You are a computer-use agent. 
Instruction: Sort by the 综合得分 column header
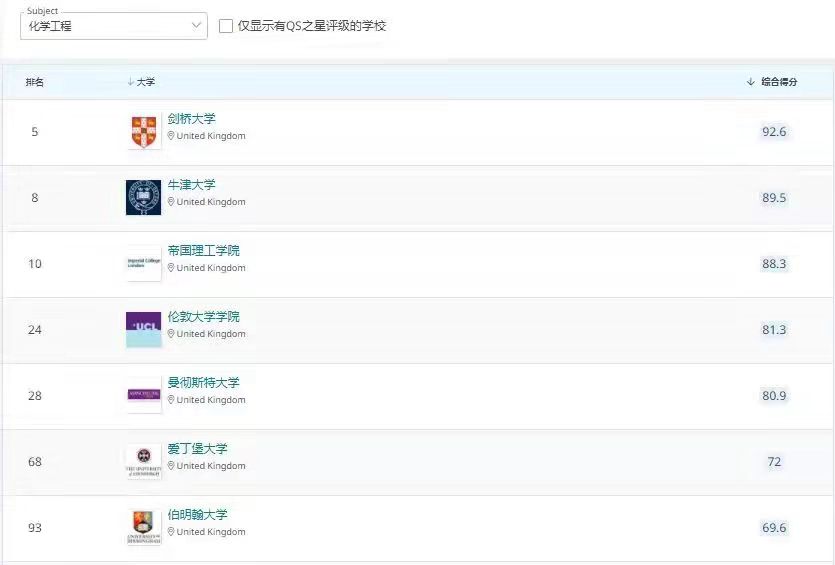click(779, 81)
